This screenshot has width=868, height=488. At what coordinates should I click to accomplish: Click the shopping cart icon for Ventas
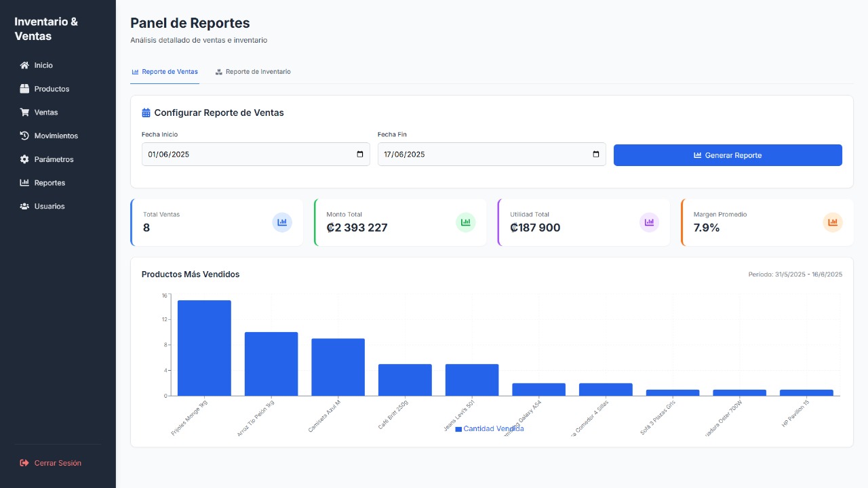click(x=24, y=113)
